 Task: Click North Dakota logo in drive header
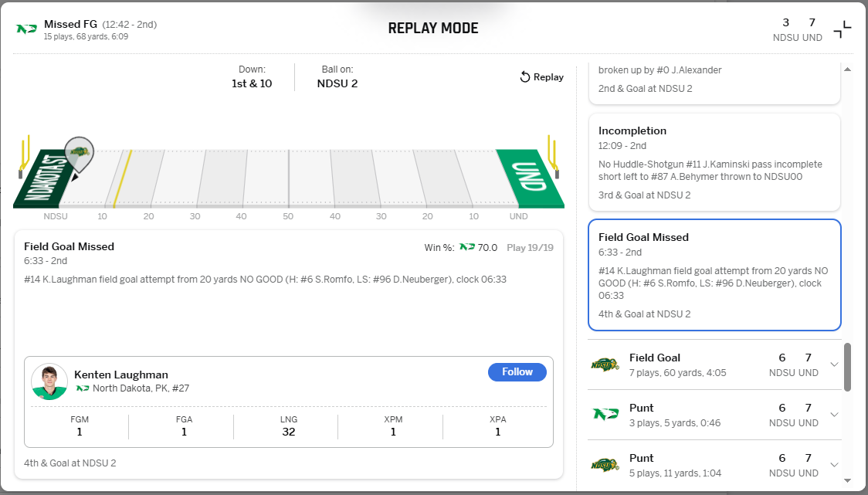[x=27, y=29]
